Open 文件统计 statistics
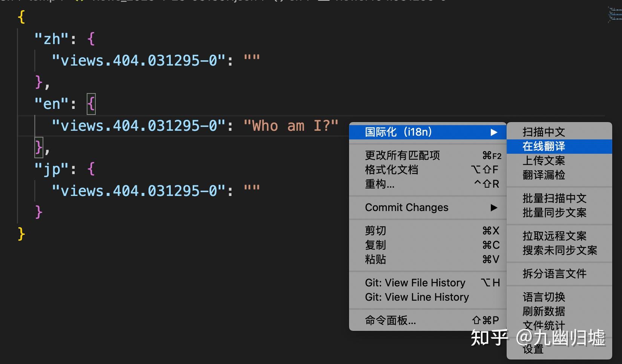This screenshot has width=622, height=364. (x=543, y=325)
